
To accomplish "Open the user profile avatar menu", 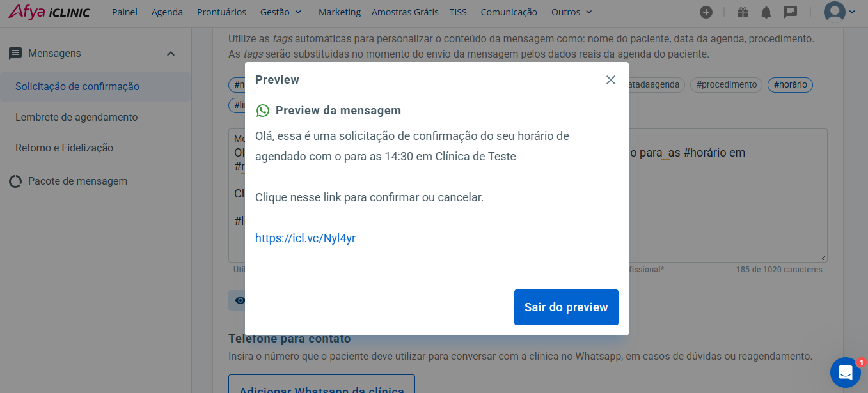I will 839,12.
